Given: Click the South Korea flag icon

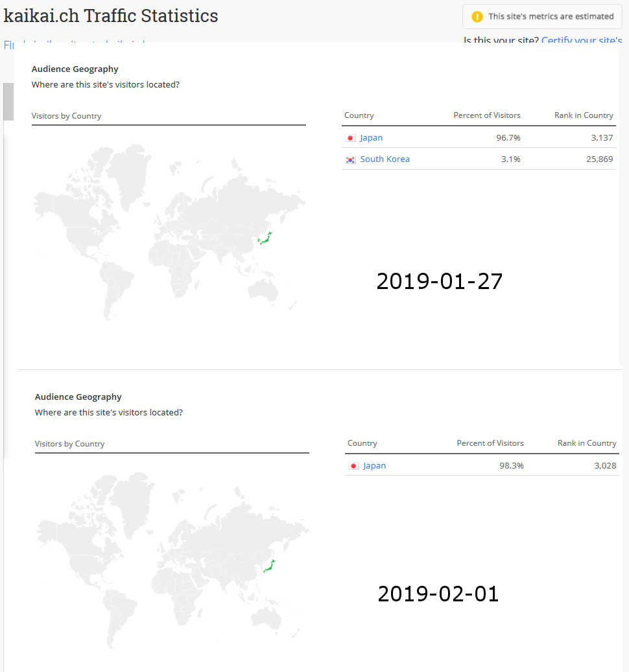Looking at the screenshot, I should 351,159.
